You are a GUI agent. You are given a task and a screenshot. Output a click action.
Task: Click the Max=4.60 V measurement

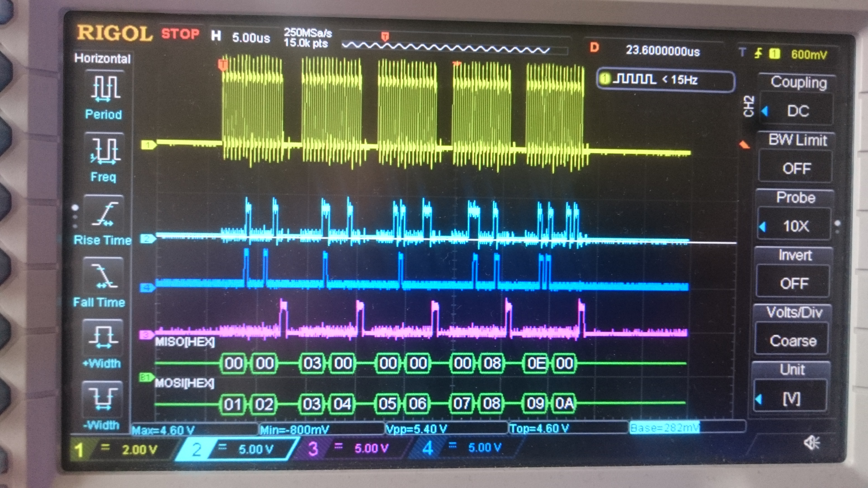pyautogui.click(x=163, y=430)
